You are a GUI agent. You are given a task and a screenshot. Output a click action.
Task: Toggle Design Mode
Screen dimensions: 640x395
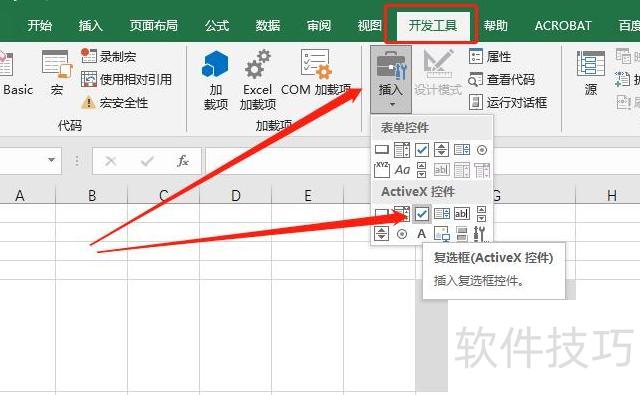pyautogui.click(x=438, y=73)
